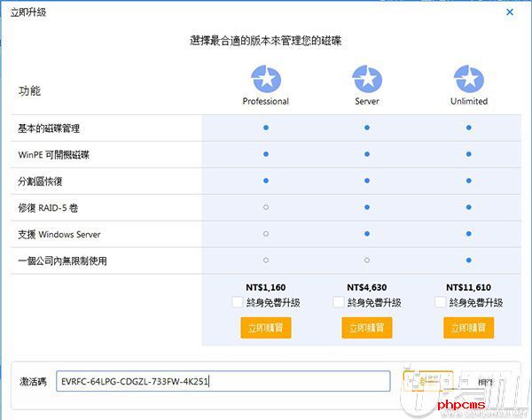Click the 立即升級 window title
The image size is (532, 420).
(x=28, y=12)
